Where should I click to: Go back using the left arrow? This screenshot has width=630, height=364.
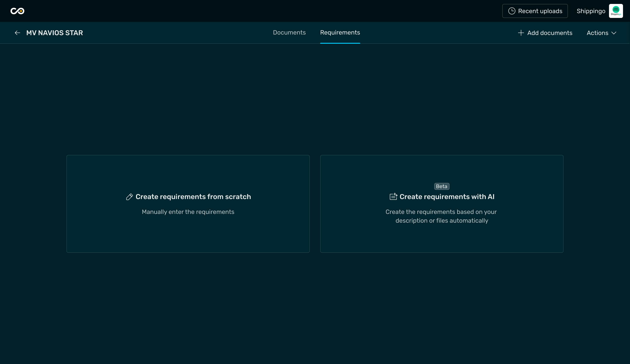(17, 33)
